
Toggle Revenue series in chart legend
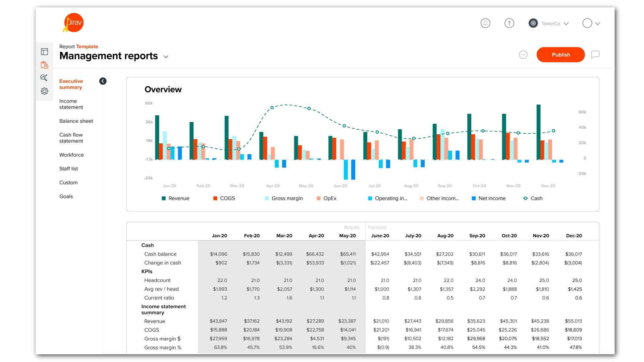tap(175, 198)
